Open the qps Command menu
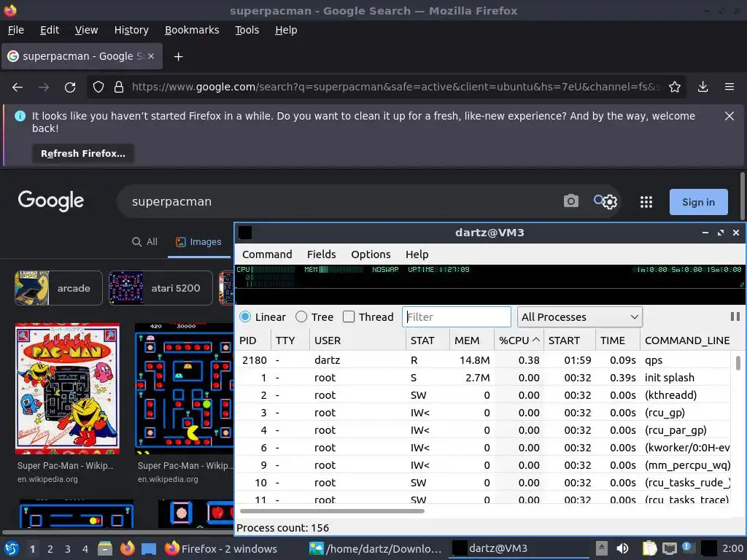This screenshot has width=747, height=560. coord(267,254)
